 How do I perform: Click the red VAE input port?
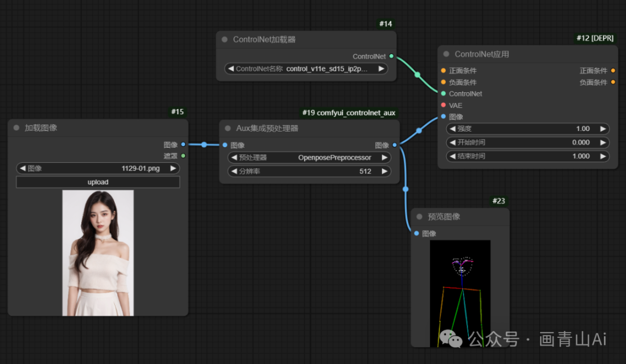(443, 105)
